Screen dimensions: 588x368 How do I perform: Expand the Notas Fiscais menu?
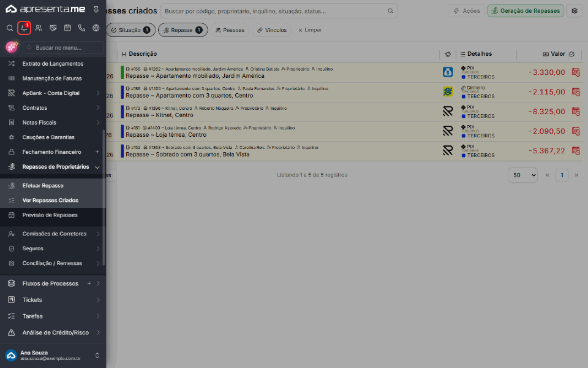98,123
